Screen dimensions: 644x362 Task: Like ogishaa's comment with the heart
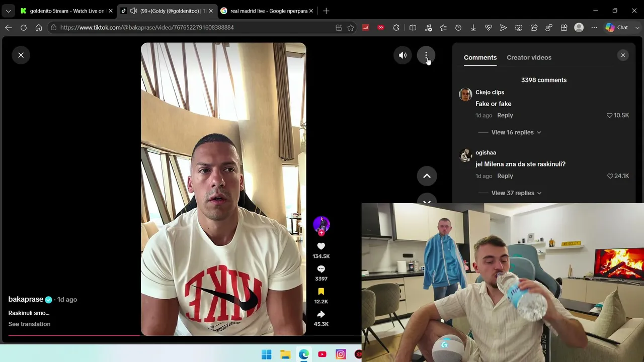[x=610, y=176]
